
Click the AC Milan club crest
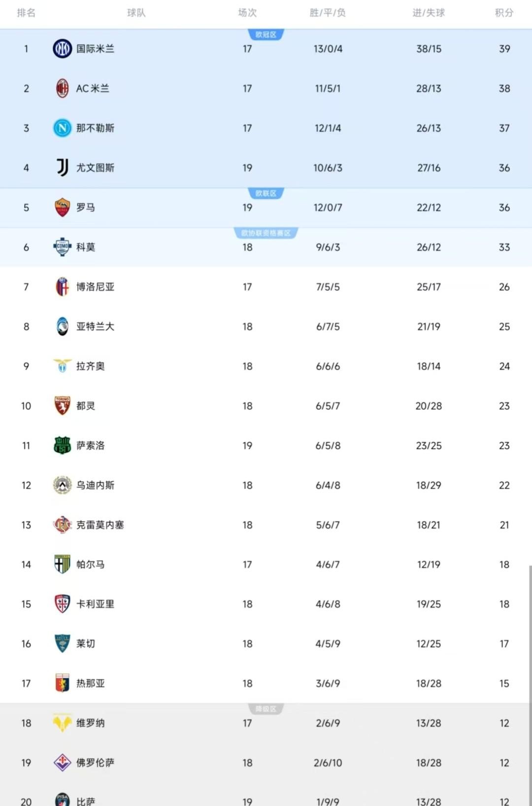(62, 88)
